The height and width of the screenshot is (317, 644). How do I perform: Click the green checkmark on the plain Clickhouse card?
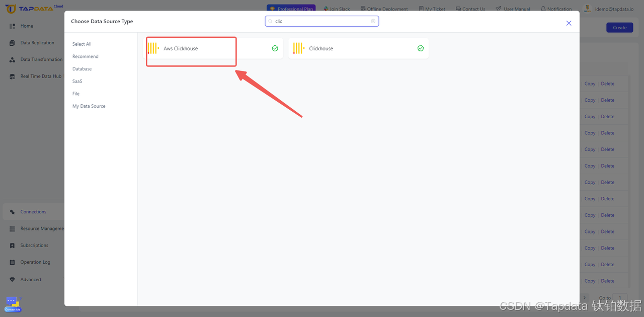coord(421,48)
